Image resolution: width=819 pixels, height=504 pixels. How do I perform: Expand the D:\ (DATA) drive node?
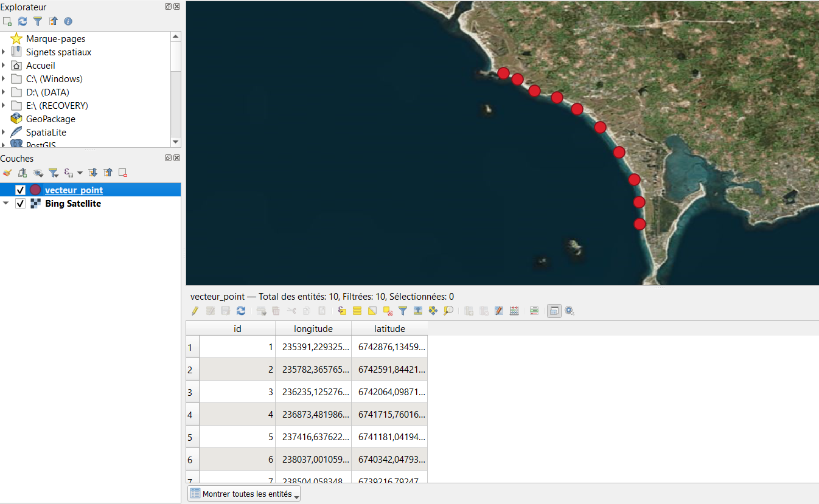4,92
